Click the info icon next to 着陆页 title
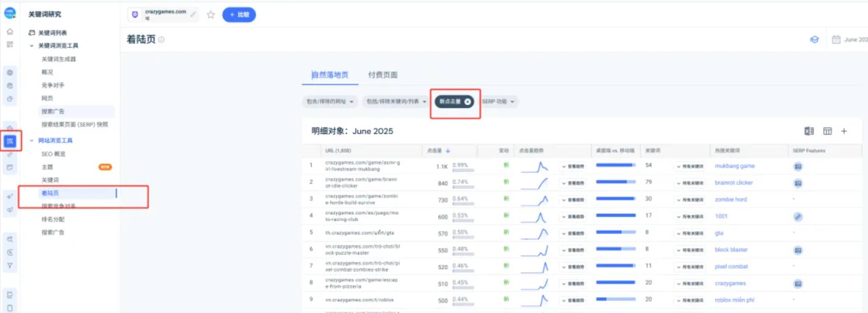The width and height of the screenshot is (868, 313). pos(161,40)
